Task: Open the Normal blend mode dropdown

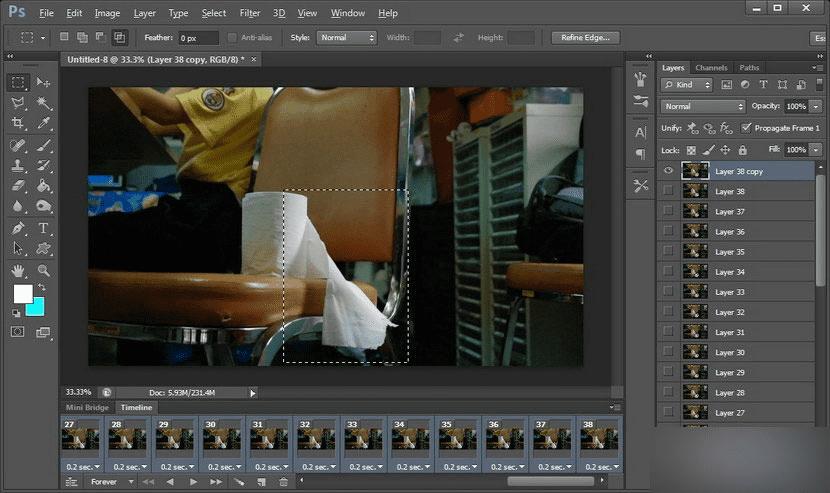Action: coord(703,106)
